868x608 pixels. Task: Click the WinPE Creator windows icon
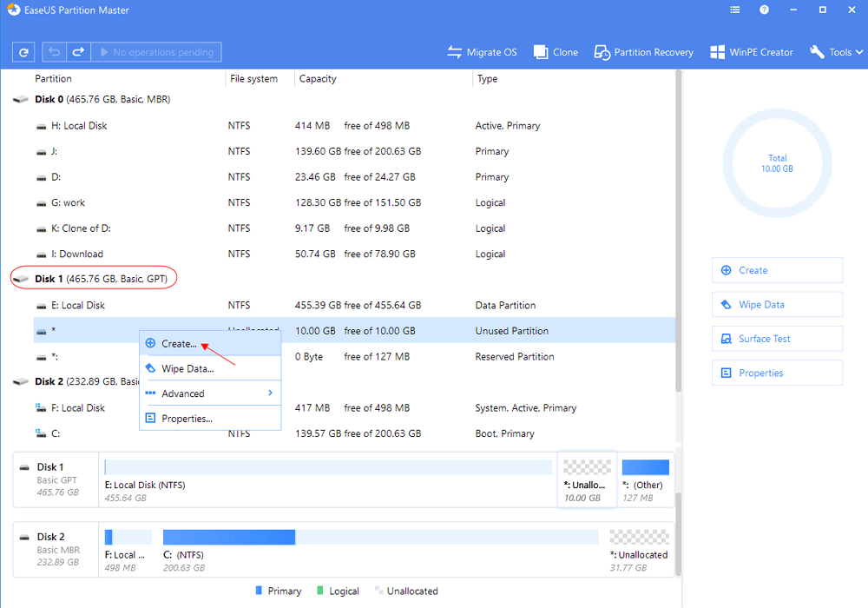click(718, 52)
